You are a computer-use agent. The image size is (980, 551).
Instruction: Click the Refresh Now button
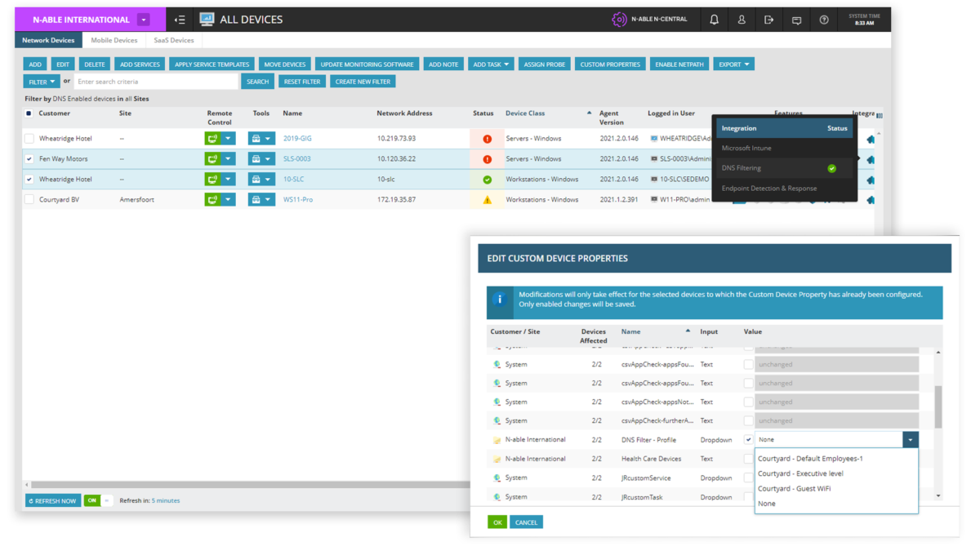(53, 500)
